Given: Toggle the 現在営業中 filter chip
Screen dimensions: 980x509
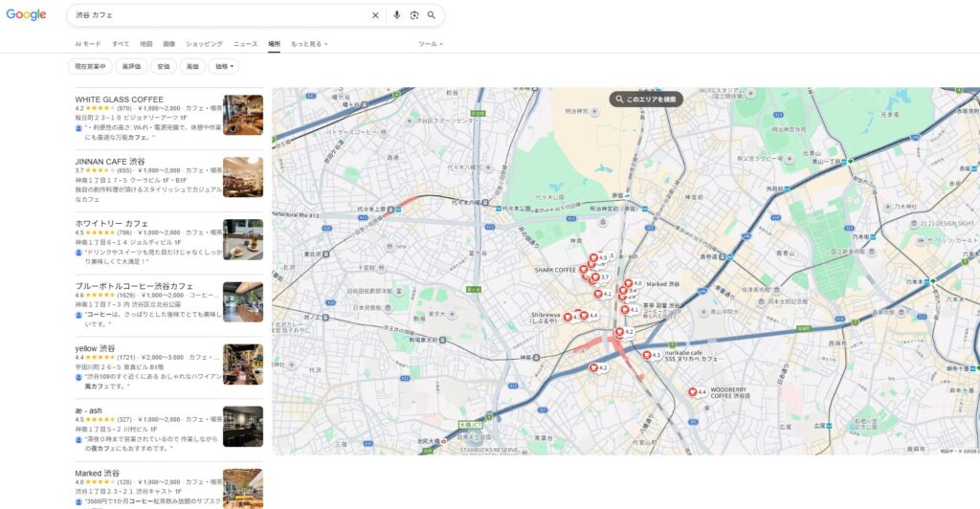Looking at the screenshot, I should click(90, 66).
